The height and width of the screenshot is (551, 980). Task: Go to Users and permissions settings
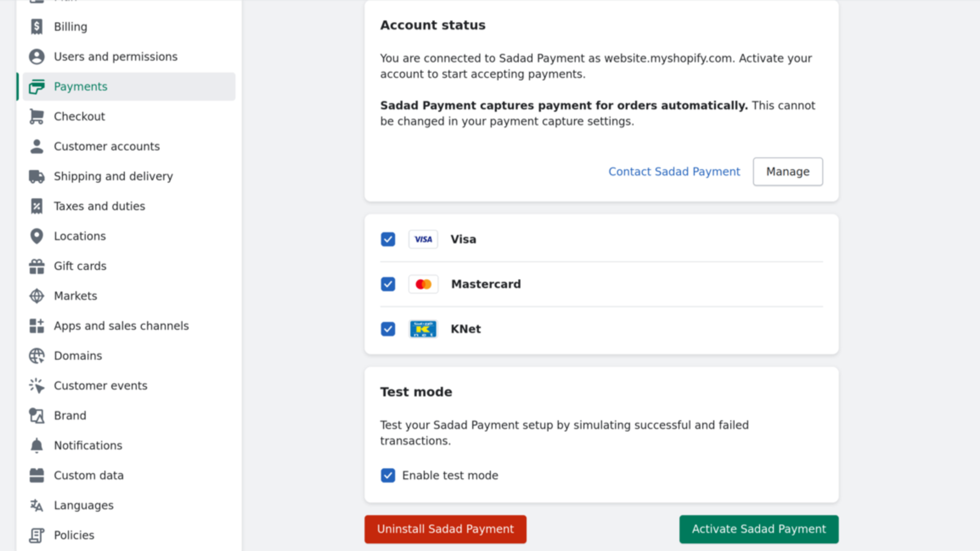(x=129, y=56)
